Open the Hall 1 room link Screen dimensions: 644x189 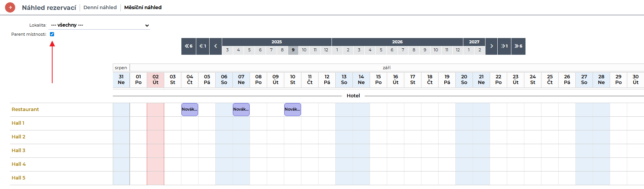pos(18,123)
